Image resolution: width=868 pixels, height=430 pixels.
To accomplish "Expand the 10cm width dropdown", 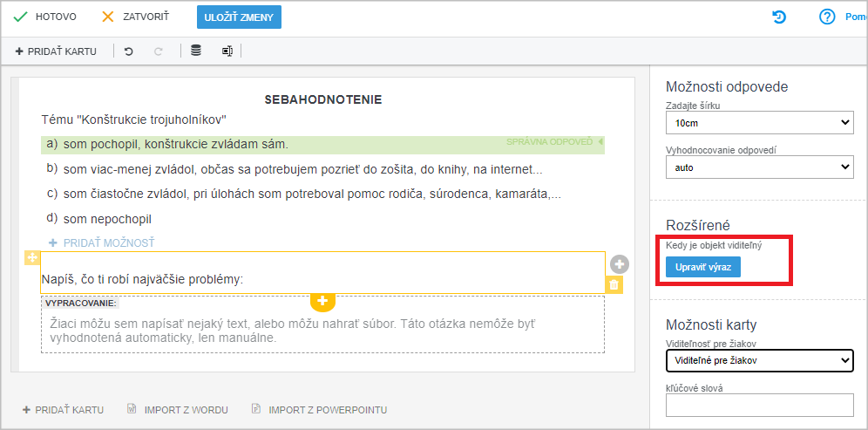I will pyautogui.click(x=760, y=122).
